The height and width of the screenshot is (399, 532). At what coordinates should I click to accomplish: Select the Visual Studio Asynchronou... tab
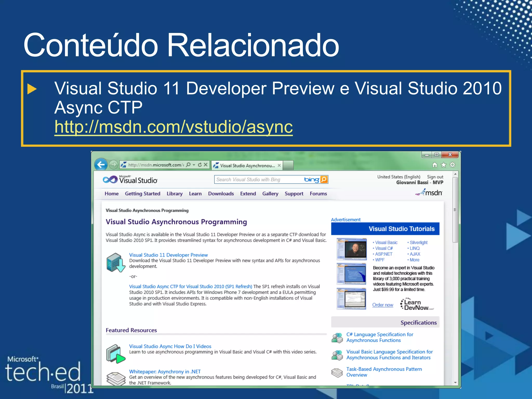pyautogui.click(x=247, y=165)
